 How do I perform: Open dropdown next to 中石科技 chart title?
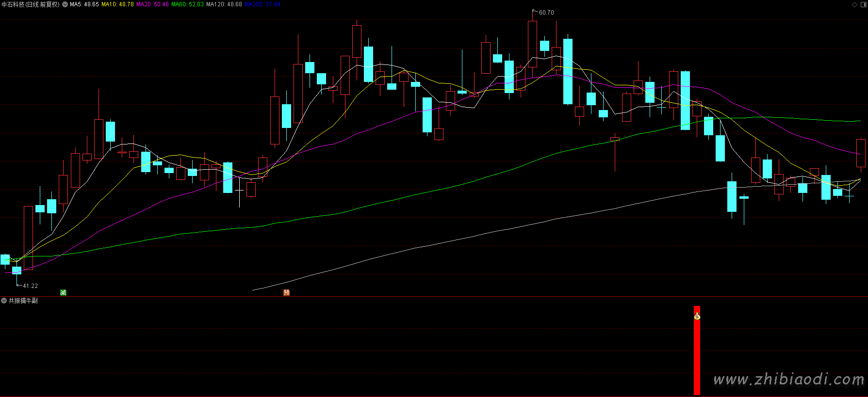pyautogui.click(x=65, y=4)
